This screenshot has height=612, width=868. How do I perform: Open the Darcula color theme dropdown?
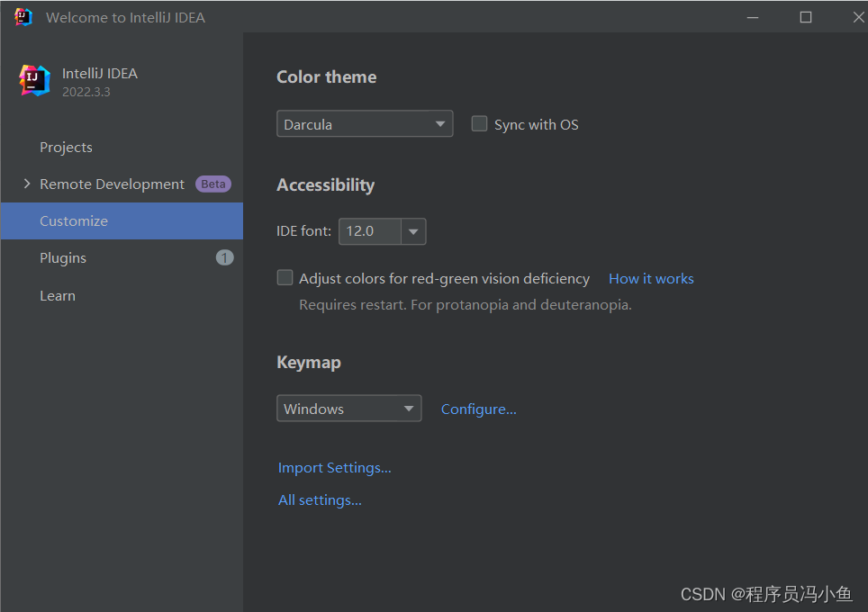365,124
